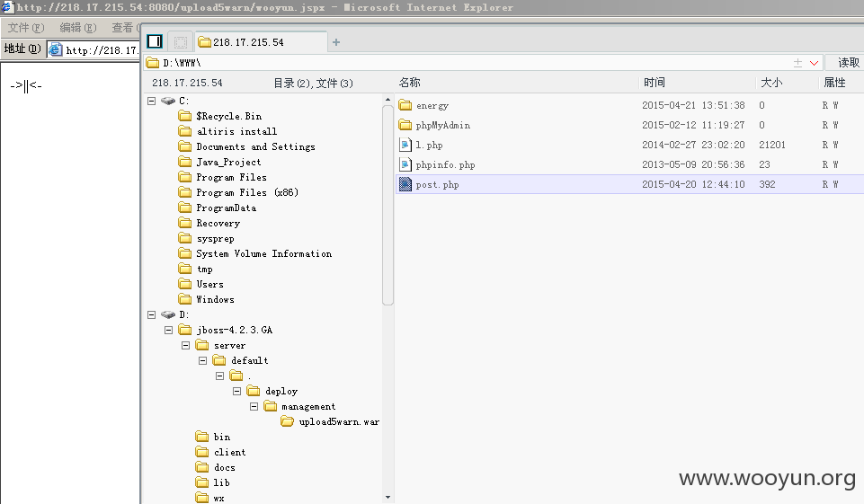Collapse the management folder node
Screen dimensions: 864x504
[x=254, y=406]
